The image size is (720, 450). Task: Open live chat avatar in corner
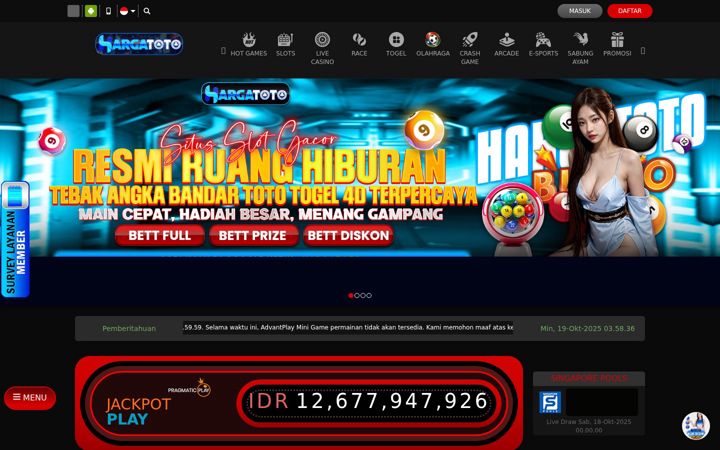tap(696, 426)
